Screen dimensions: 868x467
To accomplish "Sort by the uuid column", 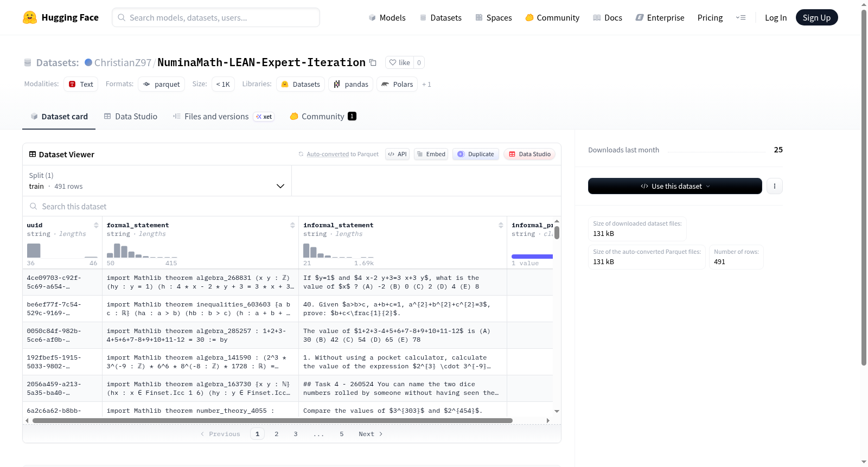I will click(x=96, y=225).
